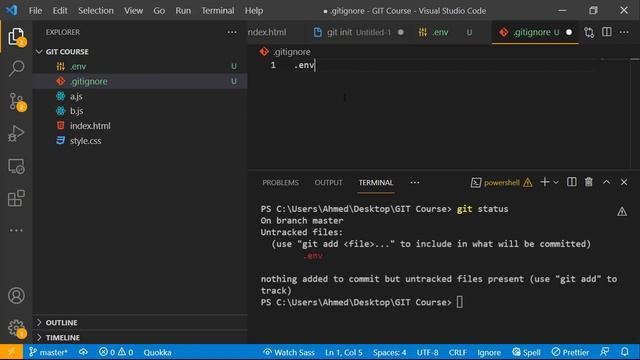This screenshot has height=360, width=640.
Task: Click the Explorer views and more actions ellipsis
Action: (x=232, y=32)
